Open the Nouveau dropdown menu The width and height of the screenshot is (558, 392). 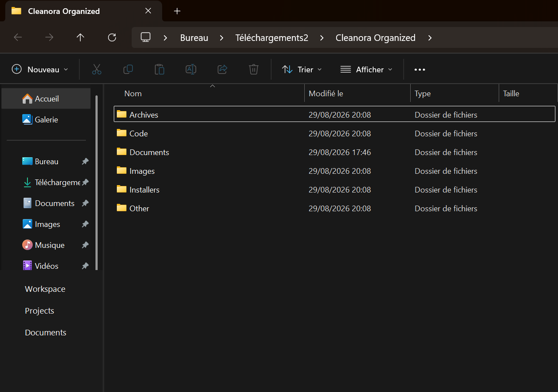point(40,69)
